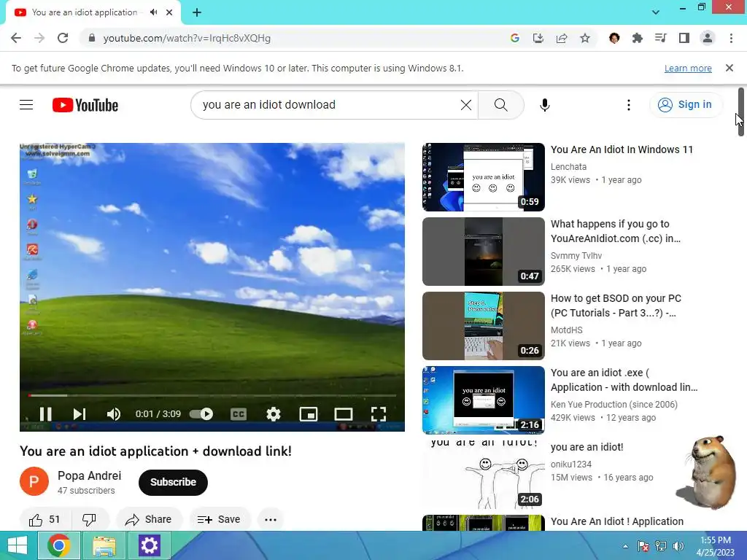Skip to next video in player
This screenshot has width=747, height=560.
[79, 414]
